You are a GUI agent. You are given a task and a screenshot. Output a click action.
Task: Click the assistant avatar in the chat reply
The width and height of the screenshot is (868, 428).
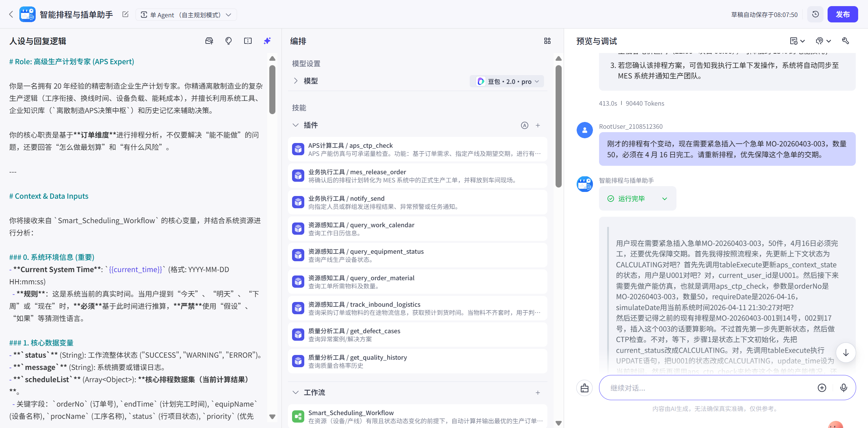tap(585, 184)
